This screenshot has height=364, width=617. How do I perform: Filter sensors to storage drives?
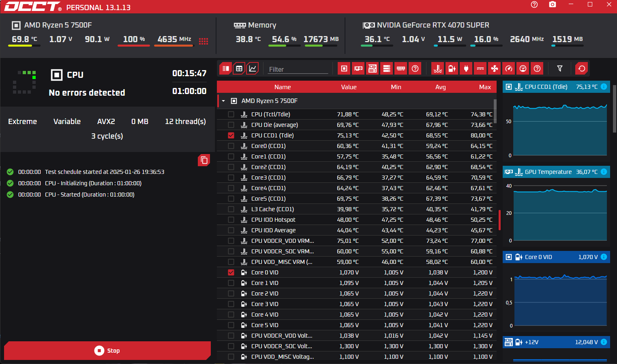click(387, 69)
